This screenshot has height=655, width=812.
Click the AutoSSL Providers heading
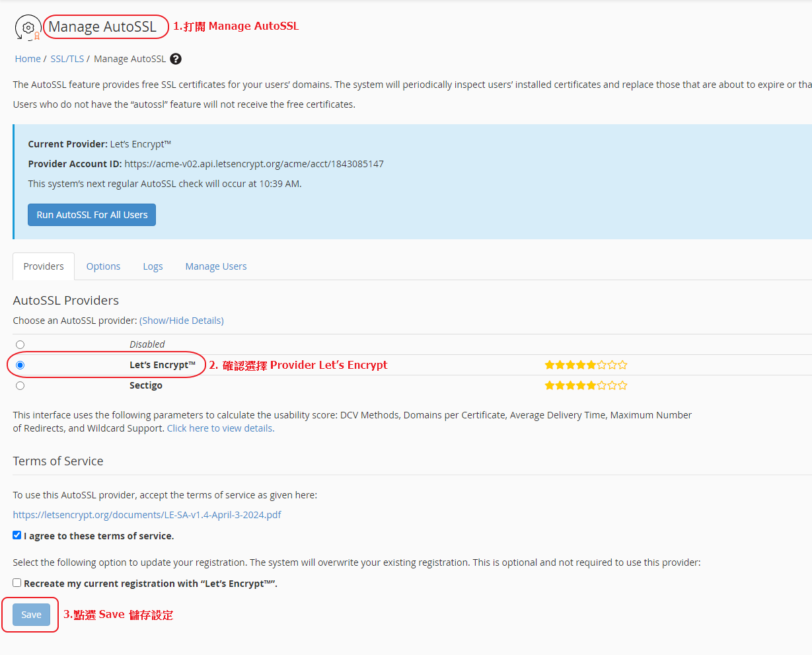[66, 301]
